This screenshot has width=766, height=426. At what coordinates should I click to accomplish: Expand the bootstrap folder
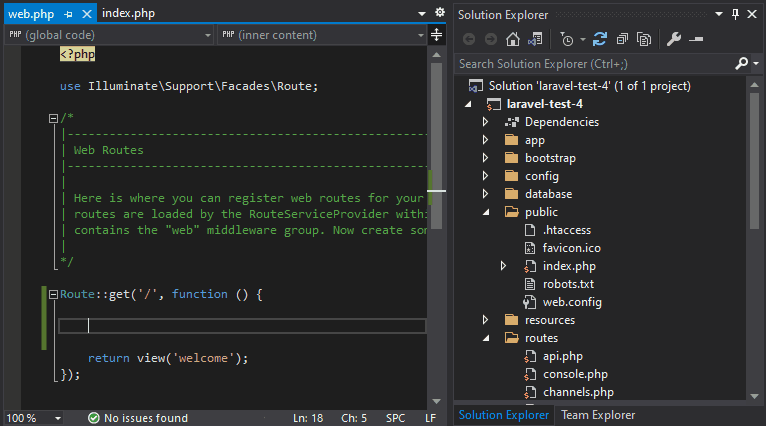click(485, 158)
